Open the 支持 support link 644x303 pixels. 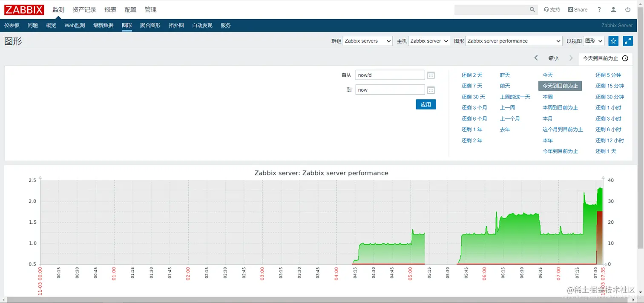coord(552,9)
